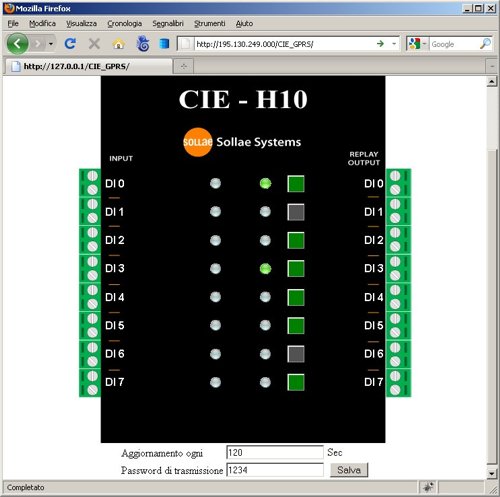This screenshot has height=497, width=500.
Task: Click the Salva button
Action: pyautogui.click(x=349, y=470)
